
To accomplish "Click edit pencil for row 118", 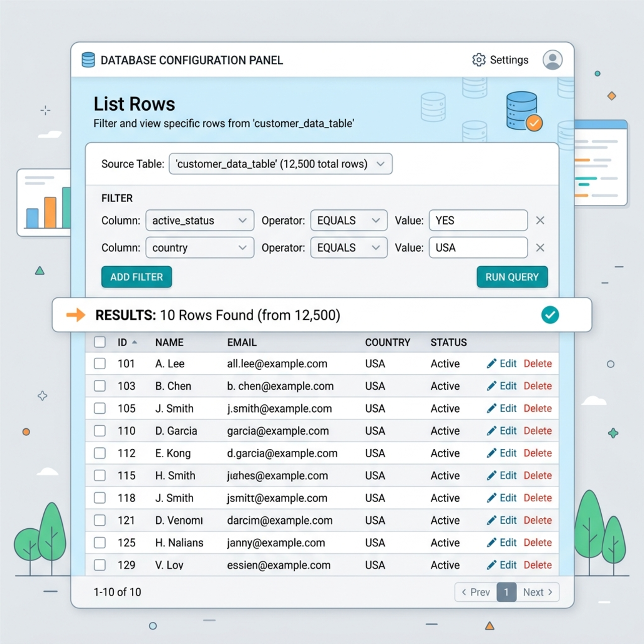I will [x=492, y=498].
